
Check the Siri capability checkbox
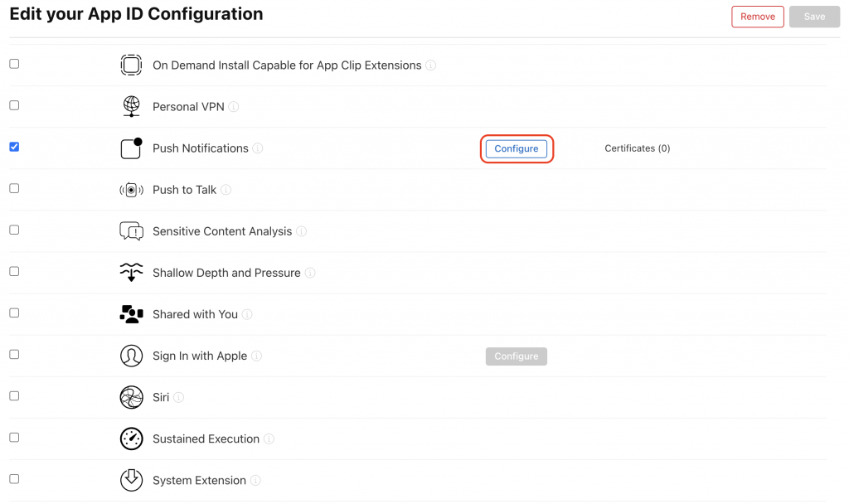point(14,395)
